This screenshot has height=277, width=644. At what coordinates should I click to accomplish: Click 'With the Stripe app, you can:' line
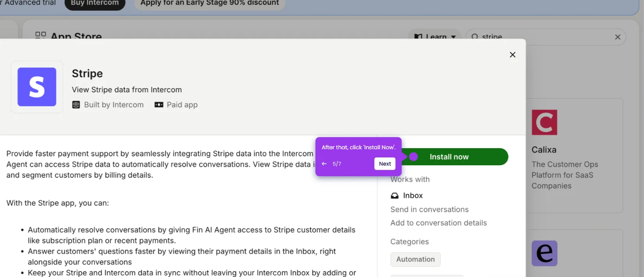pos(58,203)
